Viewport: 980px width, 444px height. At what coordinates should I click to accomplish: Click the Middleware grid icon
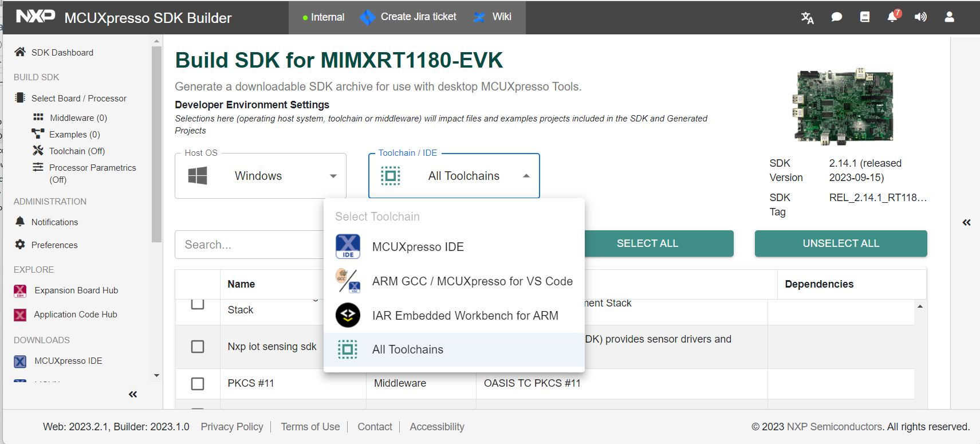(x=38, y=117)
